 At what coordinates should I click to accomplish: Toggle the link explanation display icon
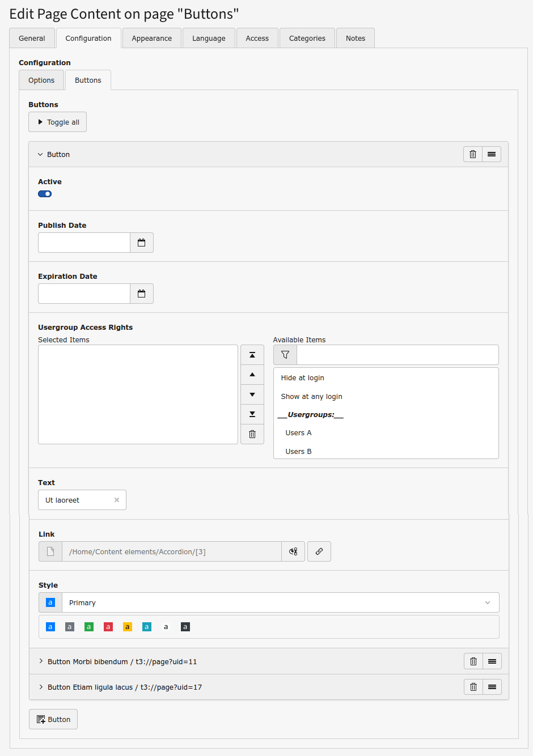click(x=293, y=551)
